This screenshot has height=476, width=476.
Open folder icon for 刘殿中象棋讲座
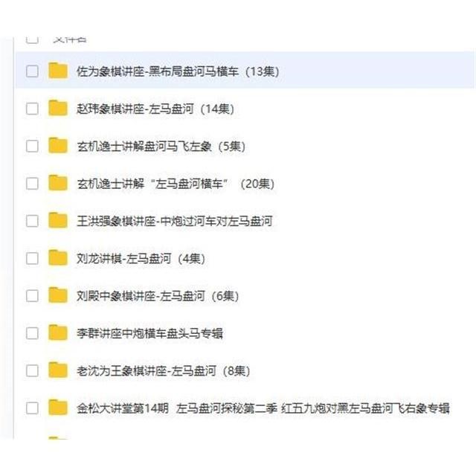(x=58, y=295)
